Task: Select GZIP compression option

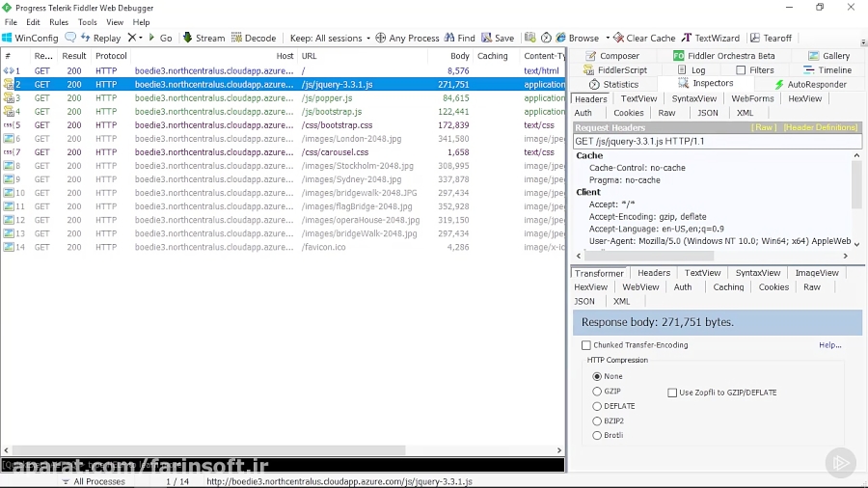Action: pyautogui.click(x=597, y=392)
